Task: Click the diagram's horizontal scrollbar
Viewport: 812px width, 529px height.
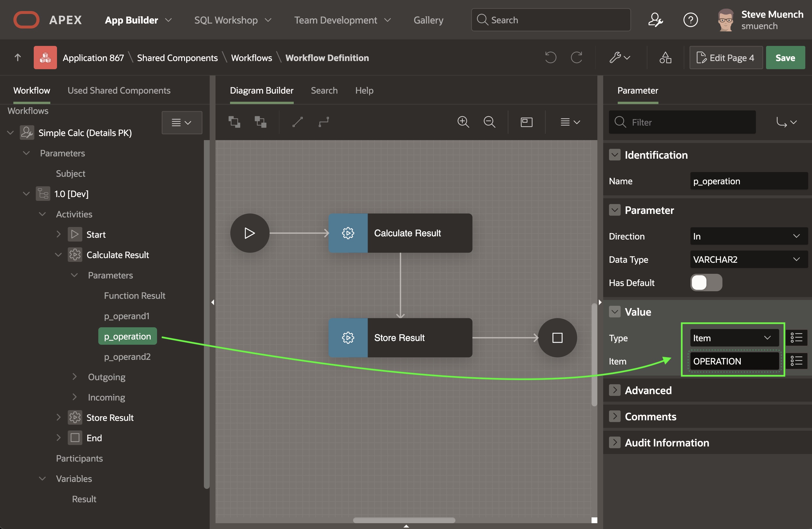Action: point(404,520)
